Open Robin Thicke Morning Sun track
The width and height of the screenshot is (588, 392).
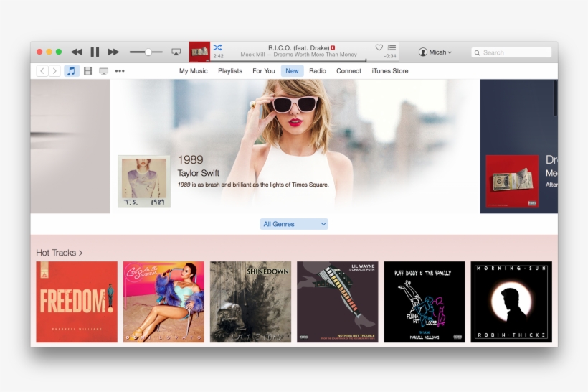[x=511, y=302]
